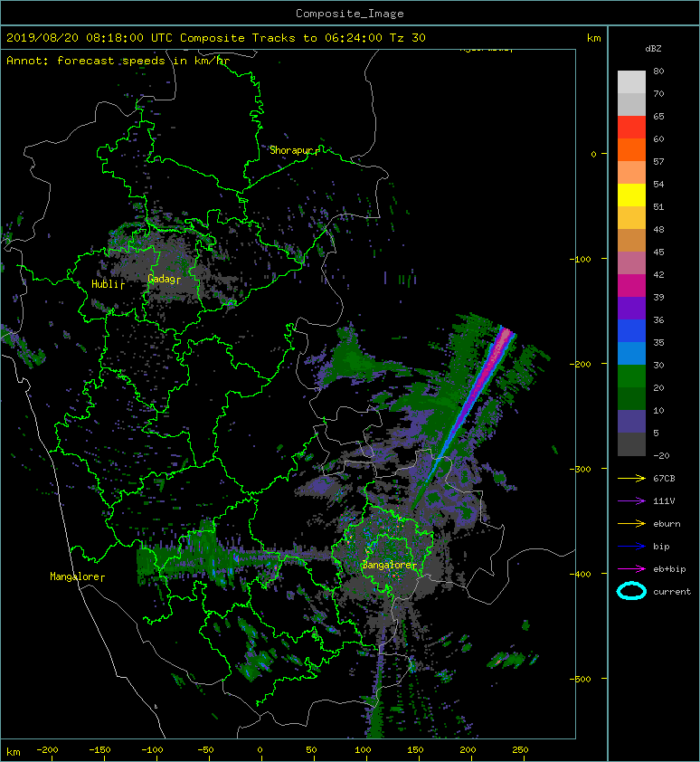Viewport: 700px width, 762px height.
Task: Click the orange band between 60 and 57
Action: click(x=631, y=149)
